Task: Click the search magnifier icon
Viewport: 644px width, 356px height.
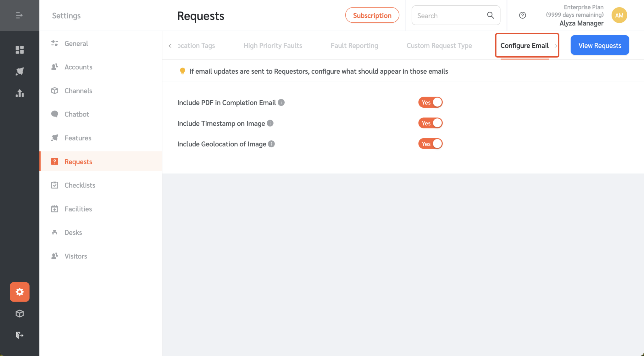Action: click(491, 15)
